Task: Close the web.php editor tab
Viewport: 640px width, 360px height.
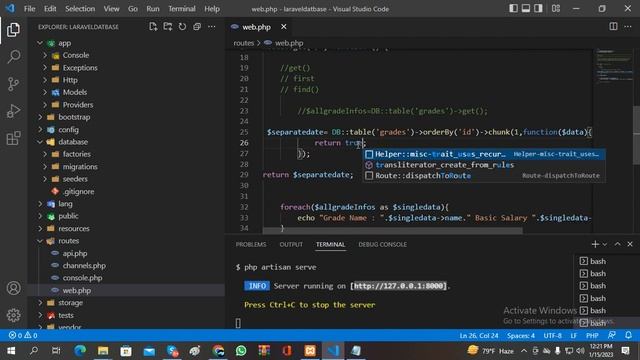Action: coord(284,27)
